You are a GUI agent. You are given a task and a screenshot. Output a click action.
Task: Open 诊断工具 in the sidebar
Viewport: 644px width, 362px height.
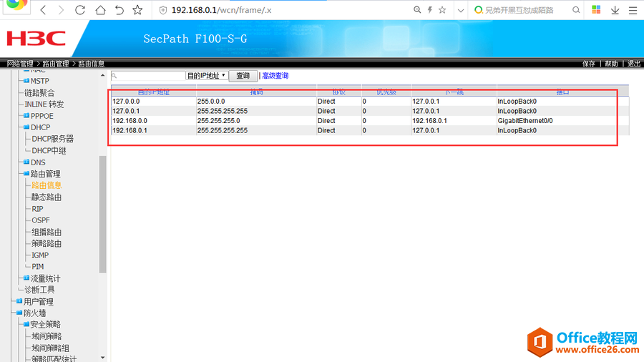coord(39,290)
